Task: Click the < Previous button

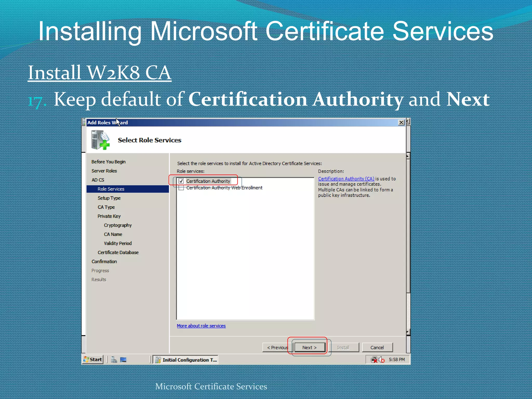Action: pyautogui.click(x=278, y=348)
